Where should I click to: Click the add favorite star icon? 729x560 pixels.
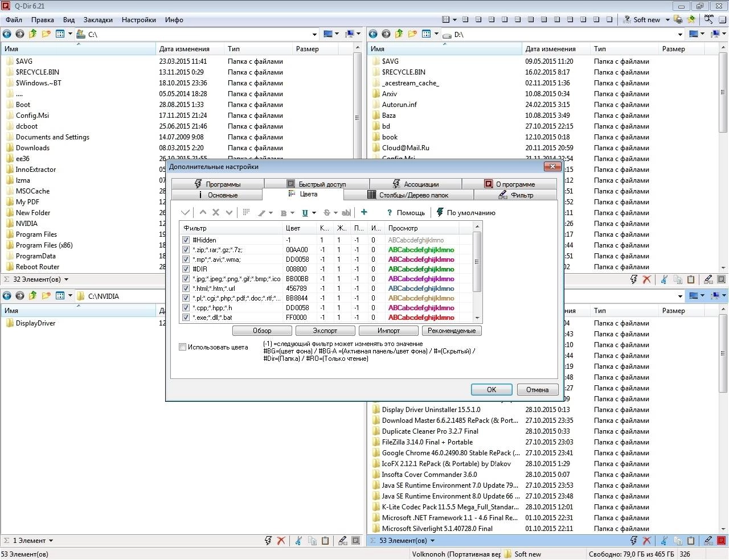point(691,19)
